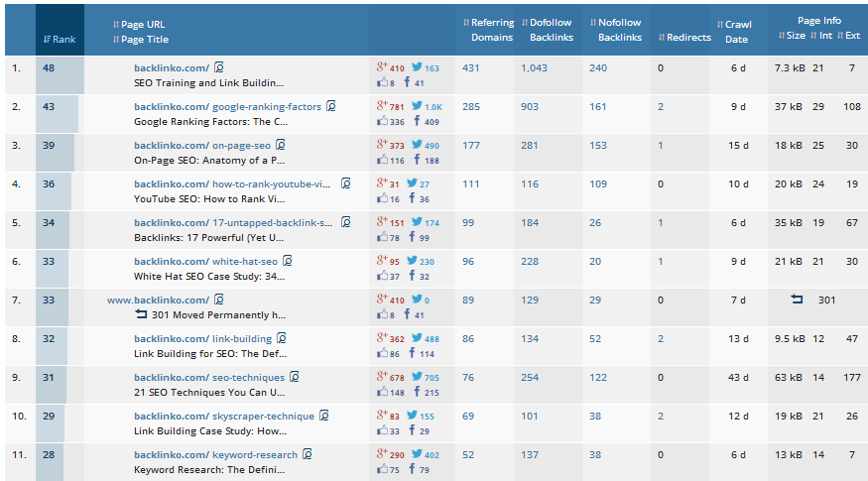Open the www.backlinko.com/ link
The height and width of the screenshot is (481, 868).
(x=159, y=300)
